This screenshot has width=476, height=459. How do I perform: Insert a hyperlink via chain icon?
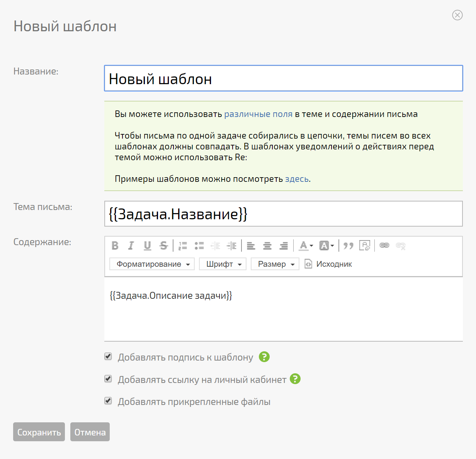coord(384,246)
